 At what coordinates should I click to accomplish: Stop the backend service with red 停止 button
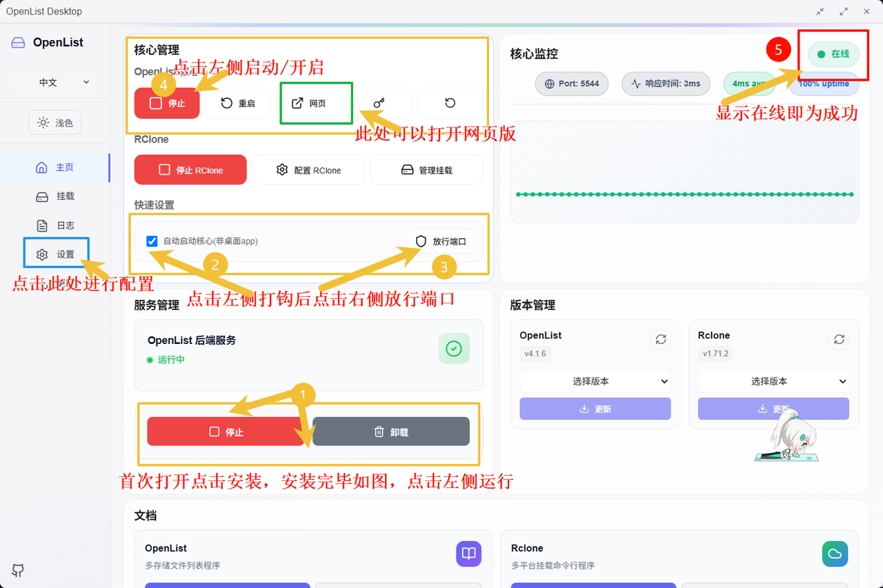coord(226,432)
